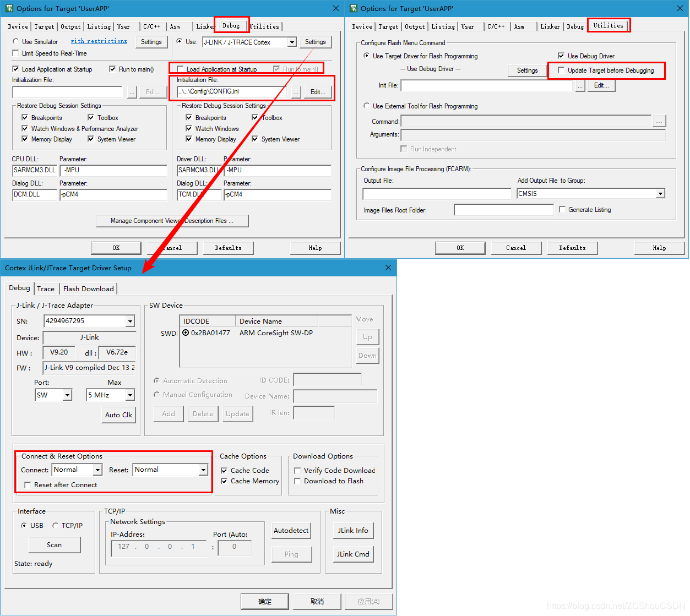Click the Auto Clk button
690x616 pixels.
pos(118,415)
